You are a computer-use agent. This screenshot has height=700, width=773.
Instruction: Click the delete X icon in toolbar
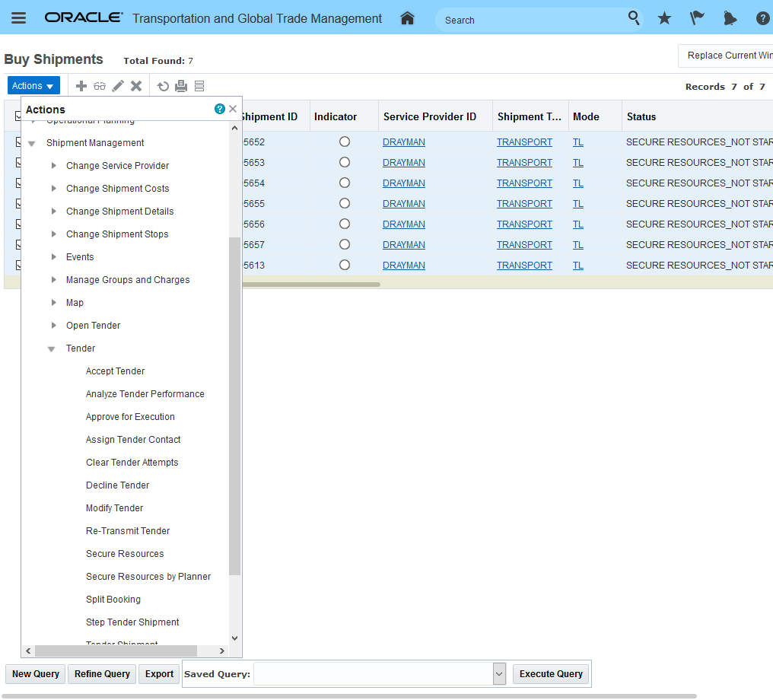tap(136, 86)
